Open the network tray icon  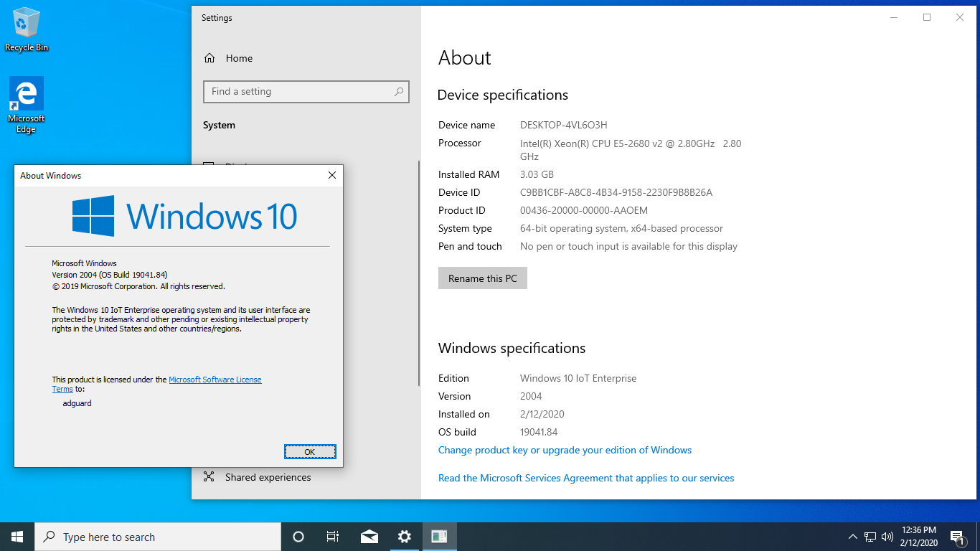870,537
